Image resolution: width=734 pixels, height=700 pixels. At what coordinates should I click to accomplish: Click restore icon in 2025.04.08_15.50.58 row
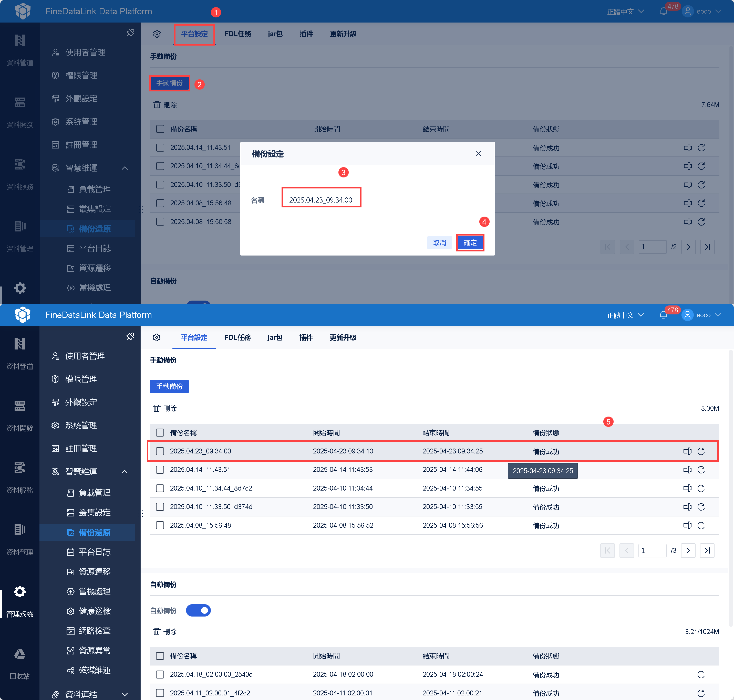(x=701, y=222)
